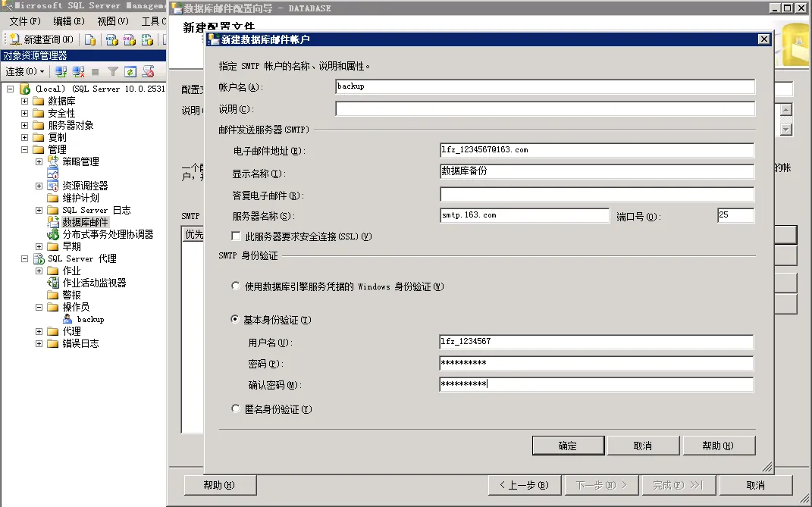Image resolution: width=812 pixels, height=507 pixels.
Task: Click the SSMS application icon in title bar
Action: [x=8, y=6]
